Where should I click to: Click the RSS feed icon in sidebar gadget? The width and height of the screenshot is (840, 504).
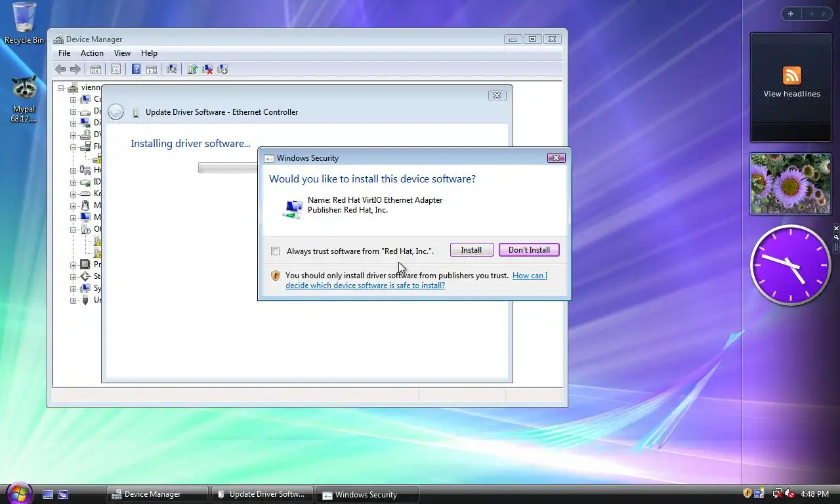coord(791,75)
